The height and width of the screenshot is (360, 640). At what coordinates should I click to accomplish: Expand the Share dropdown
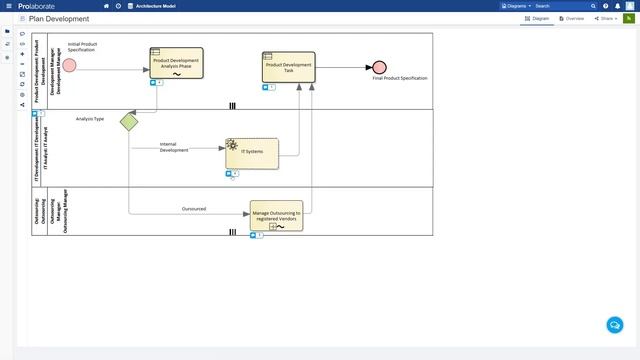[606, 19]
